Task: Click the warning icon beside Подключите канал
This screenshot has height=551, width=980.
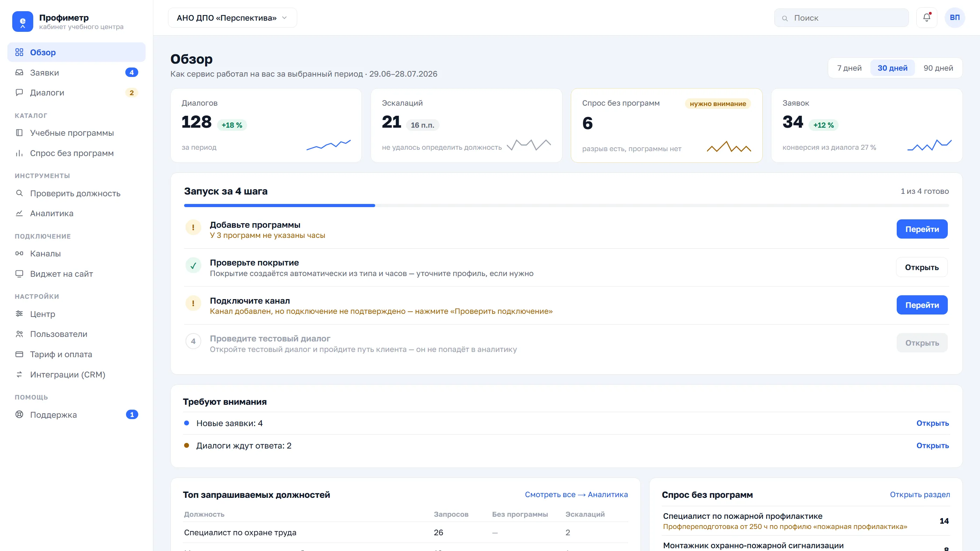Action: 193,303
